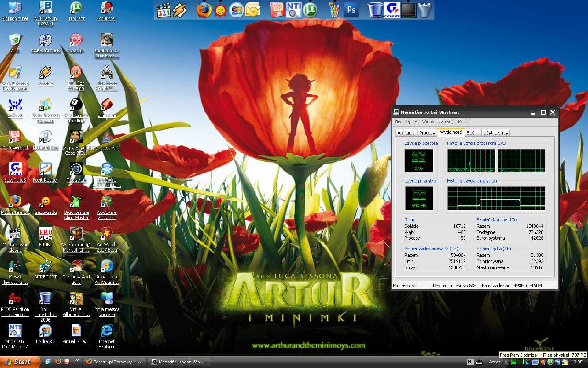The height and width of the screenshot is (368, 588).
Task: Launch Media Player Classic desktop icon
Action: [15, 239]
